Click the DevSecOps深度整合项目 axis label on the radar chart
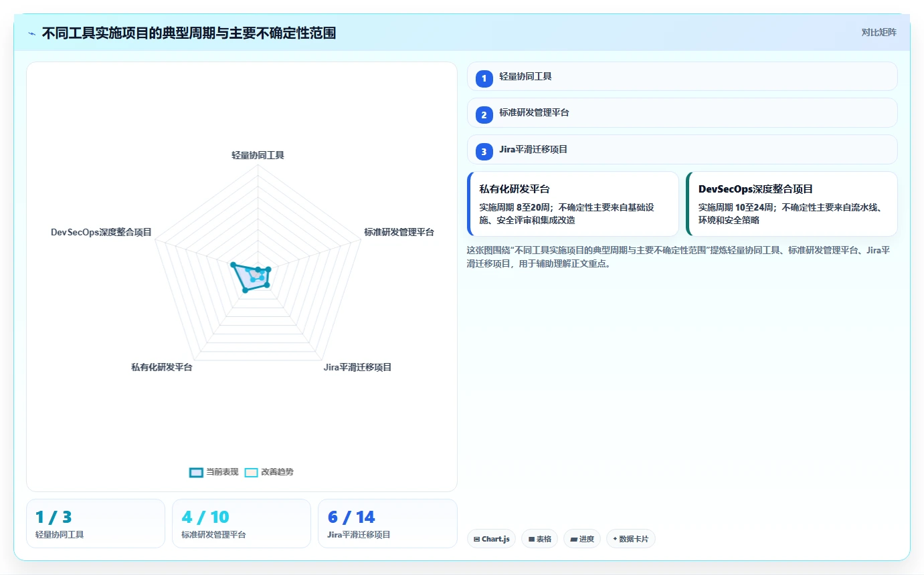Screen dimensions: 924x575 (x=101, y=232)
